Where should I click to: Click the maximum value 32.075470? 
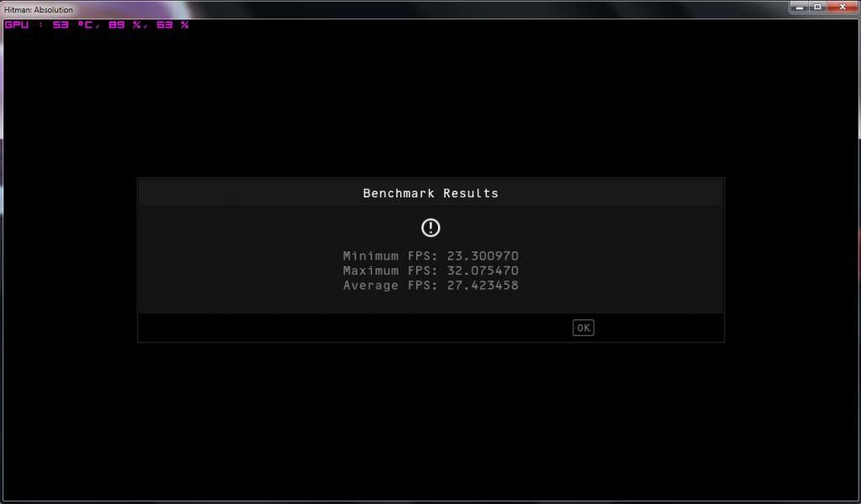click(483, 271)
